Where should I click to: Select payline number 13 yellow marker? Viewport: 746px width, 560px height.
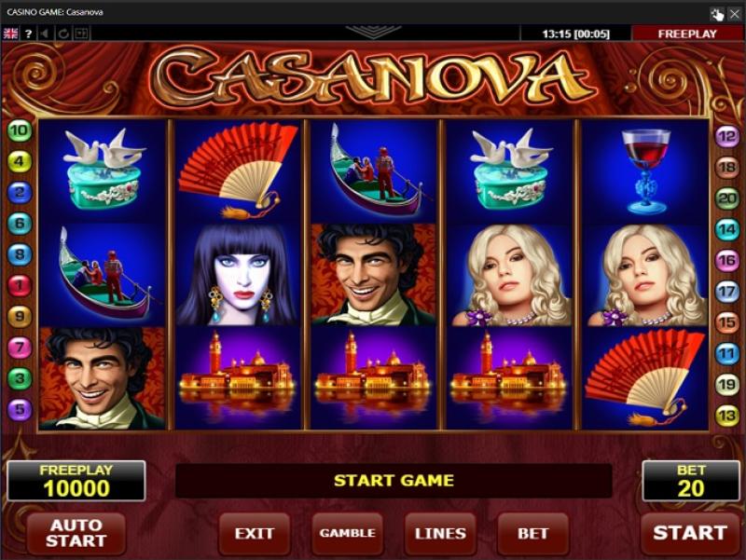(x=727, y=416)
